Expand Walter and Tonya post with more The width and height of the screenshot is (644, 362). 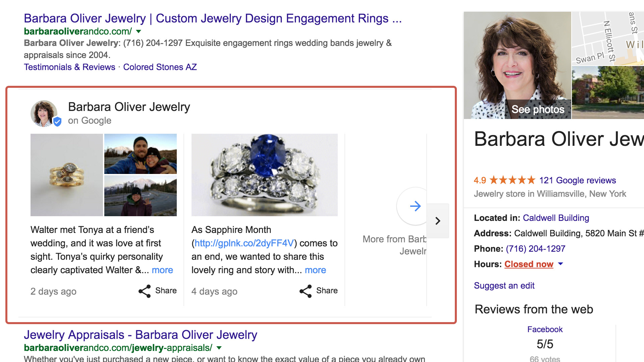tap(162, 270)
